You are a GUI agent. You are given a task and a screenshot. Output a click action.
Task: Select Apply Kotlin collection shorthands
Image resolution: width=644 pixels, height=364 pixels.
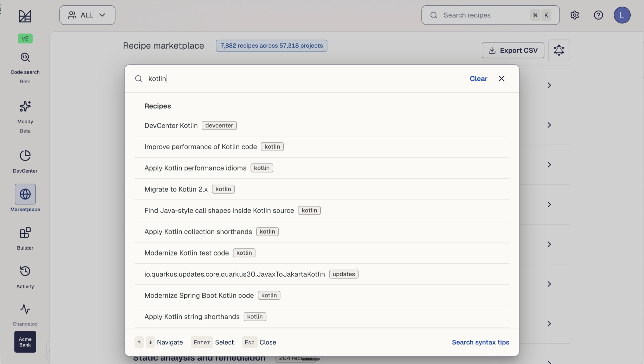[322, 232]
